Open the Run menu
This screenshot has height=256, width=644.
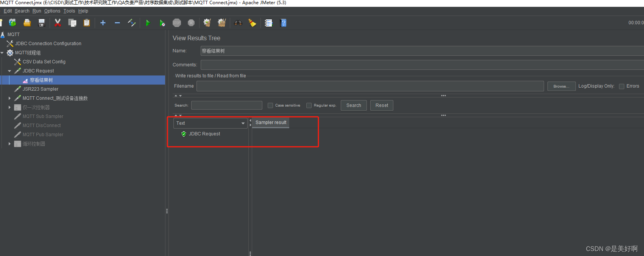37,11
